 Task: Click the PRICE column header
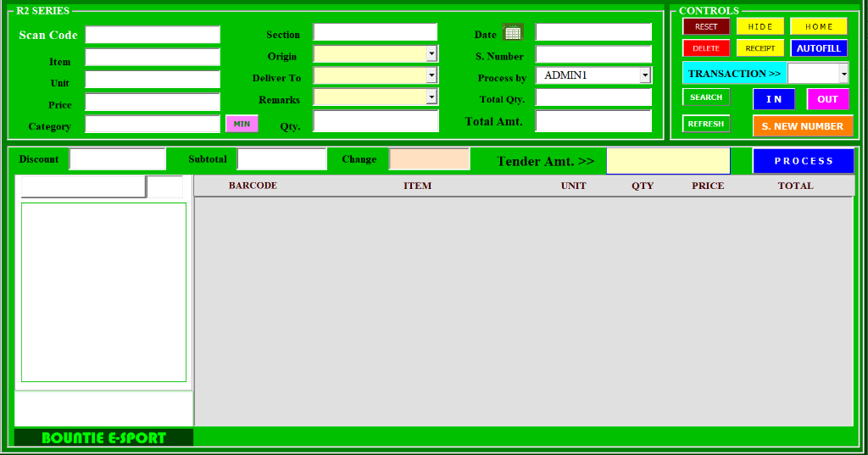point(708,186)
